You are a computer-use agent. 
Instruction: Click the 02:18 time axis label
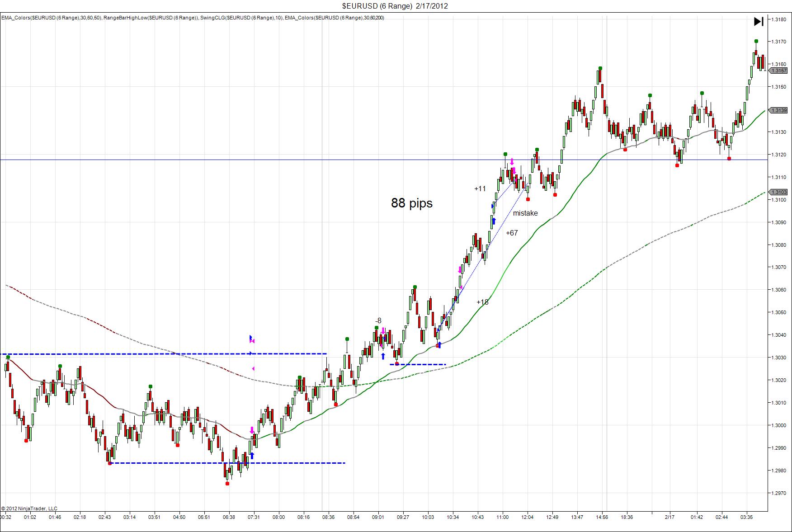[x=80, y=517]
